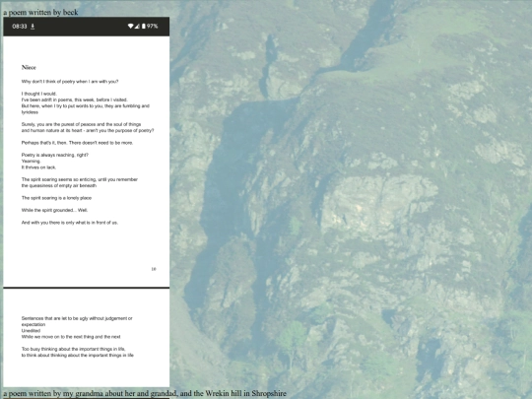Click the cellular signal icon
532x399 pixels.
click(x=137, y=27)
